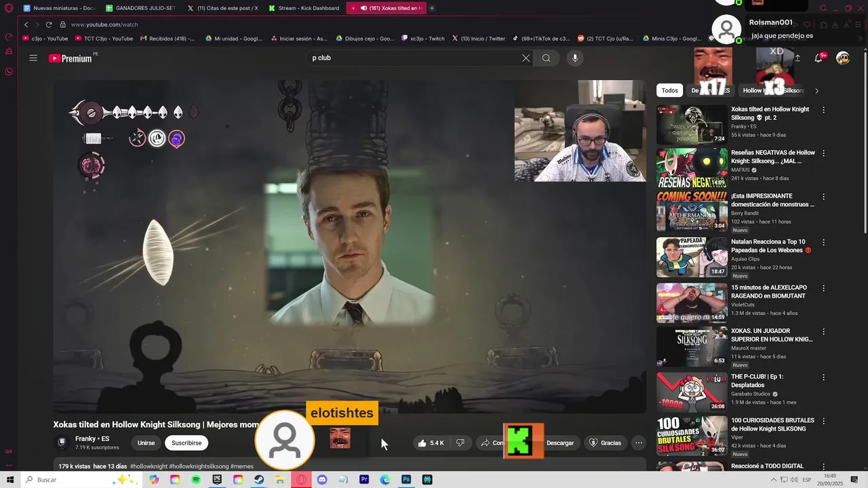Click the magnifier search button
This screenshot has width=868, height=488.
(x=546, y=58)
